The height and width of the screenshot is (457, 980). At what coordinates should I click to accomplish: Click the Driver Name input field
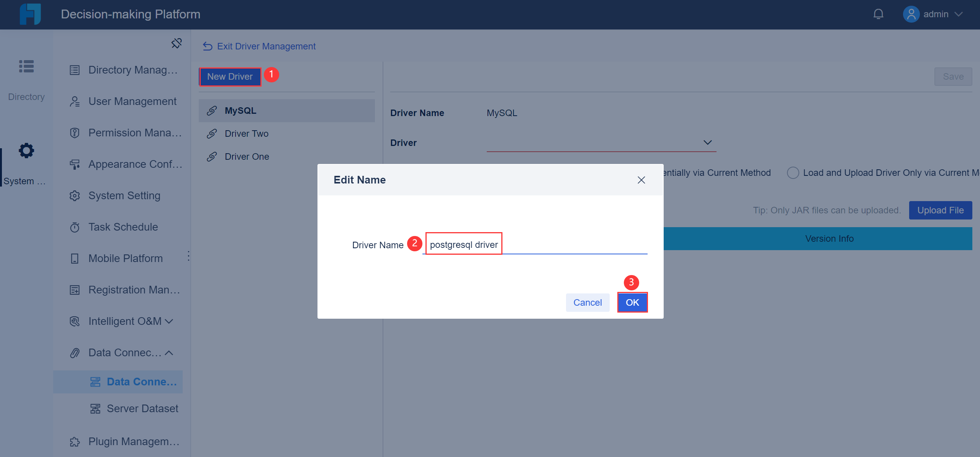[536, 244]
